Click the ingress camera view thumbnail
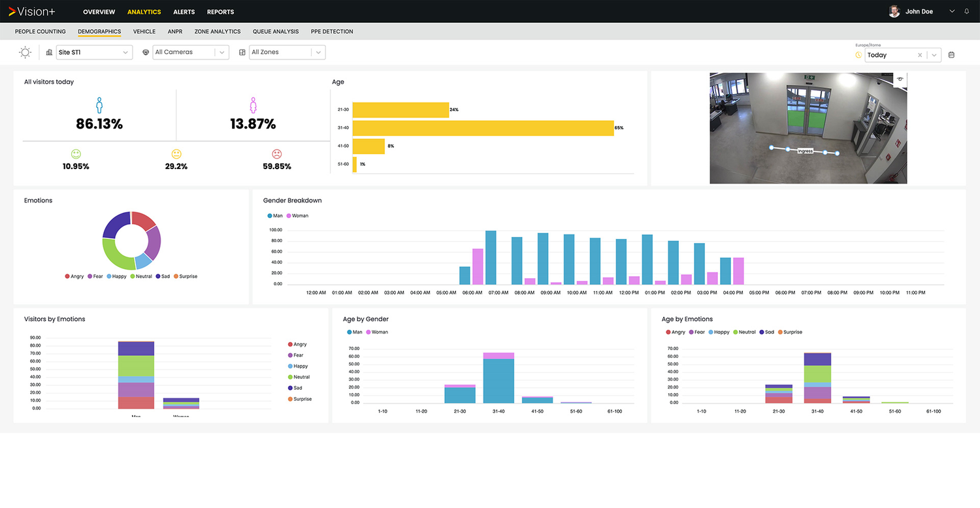 pyautogui.click(x=808, y=128)
